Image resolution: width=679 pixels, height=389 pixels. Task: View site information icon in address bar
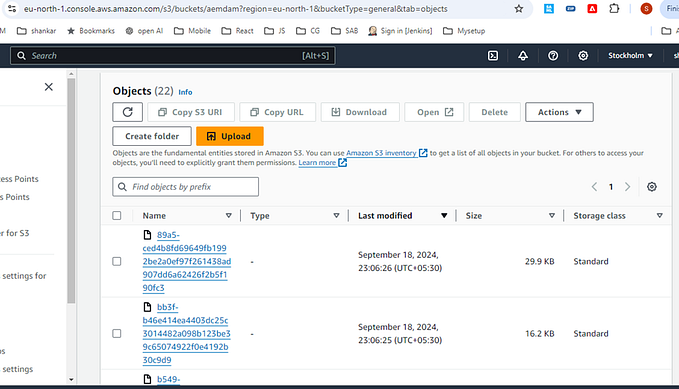pyautogui.click(x=12, y=9)
